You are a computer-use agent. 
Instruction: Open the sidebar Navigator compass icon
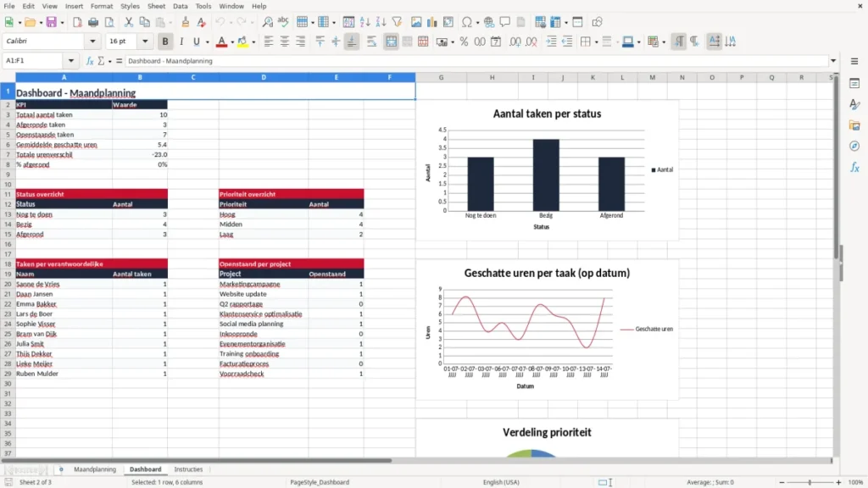click(x=854, y=146)
